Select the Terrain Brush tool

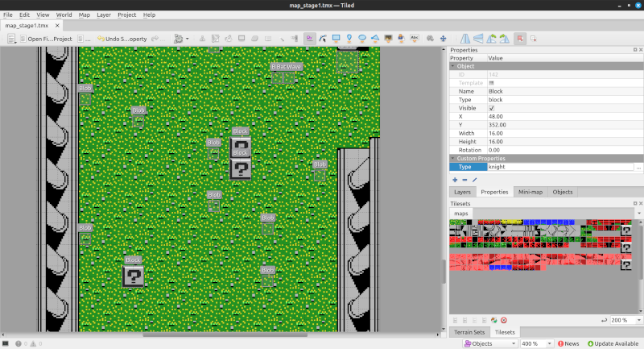(x=215, y=39)
